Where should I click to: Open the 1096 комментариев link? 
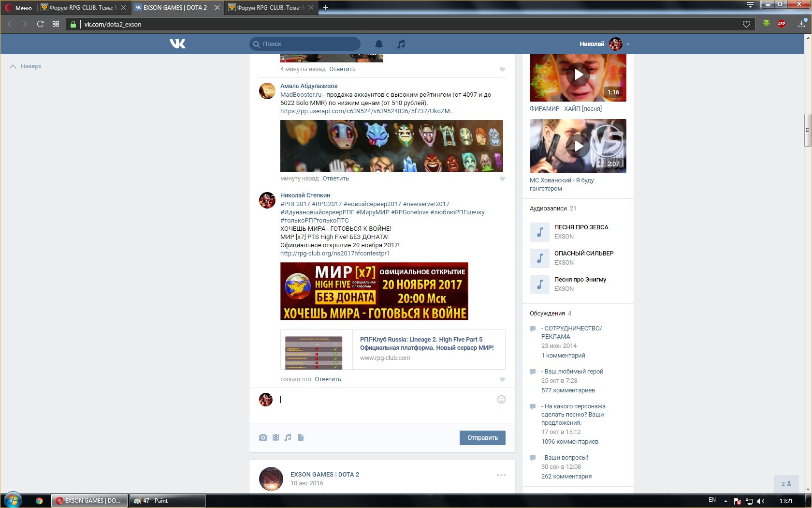click(570, 442)
